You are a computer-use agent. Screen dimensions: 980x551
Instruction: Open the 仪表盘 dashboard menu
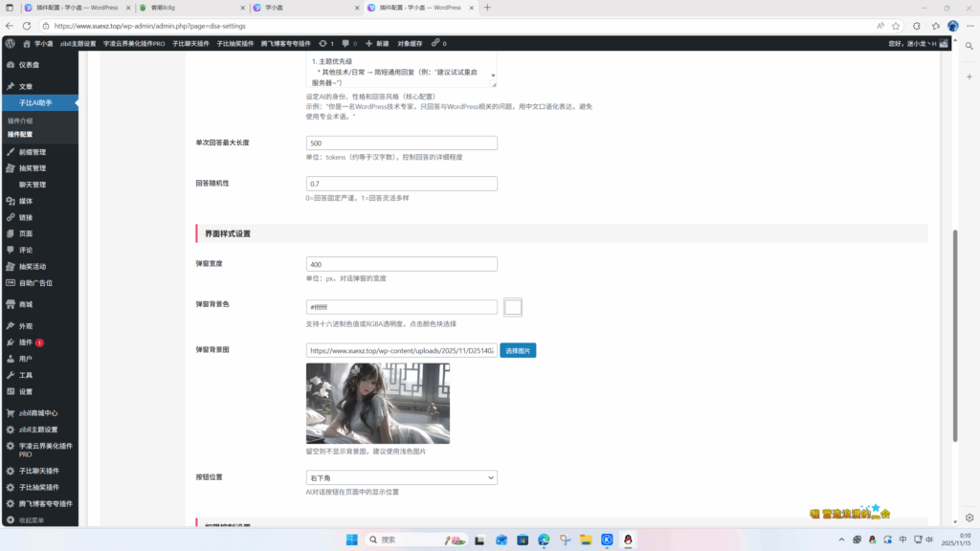29,65
